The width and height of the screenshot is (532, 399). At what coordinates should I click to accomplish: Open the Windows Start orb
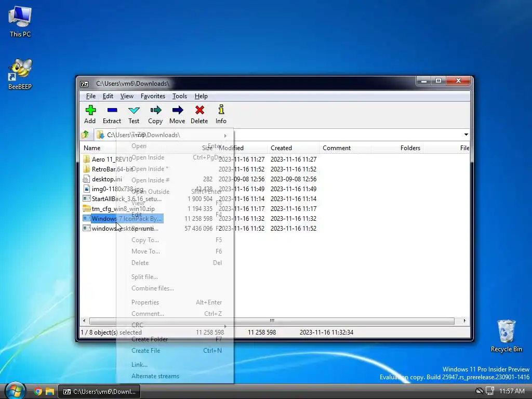click(15, 391)
